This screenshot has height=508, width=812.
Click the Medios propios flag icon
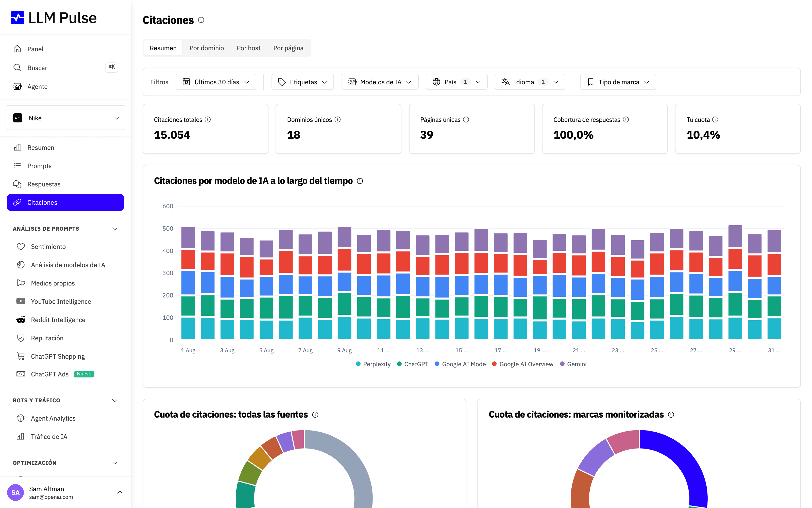click(x=21, y=283)
